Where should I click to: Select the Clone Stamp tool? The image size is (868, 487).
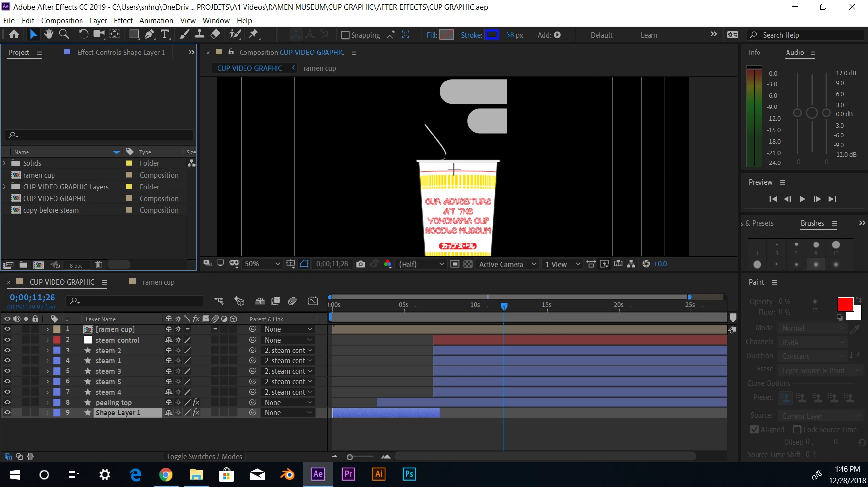click(x=200, y=34)
